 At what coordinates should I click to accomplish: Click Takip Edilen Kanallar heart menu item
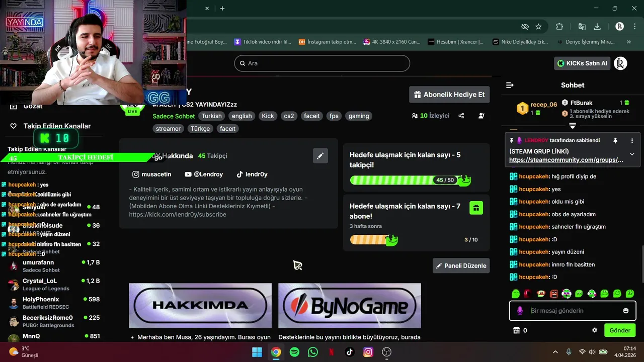pos(50,126)
